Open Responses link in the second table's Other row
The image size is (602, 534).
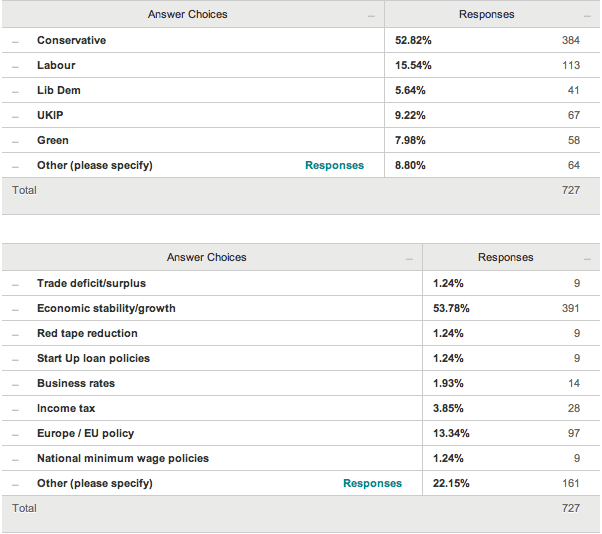372,484
